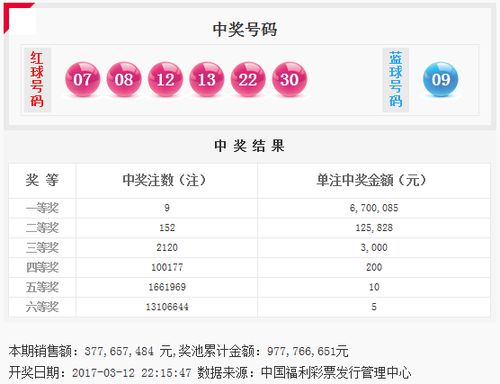Select red ball number 13
500x384 pixels.
pyautogui.click(x=207, y=79)
